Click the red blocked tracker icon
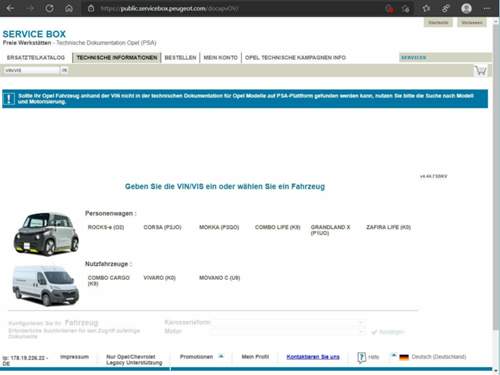Screen dimensions: 500x375 pyautogui.click(x=389, y=9)
